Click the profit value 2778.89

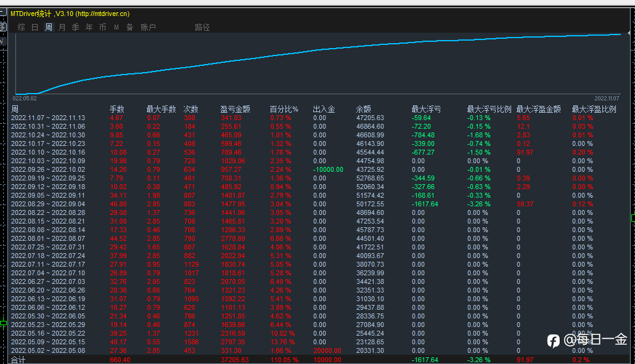[x=233, y=238]
